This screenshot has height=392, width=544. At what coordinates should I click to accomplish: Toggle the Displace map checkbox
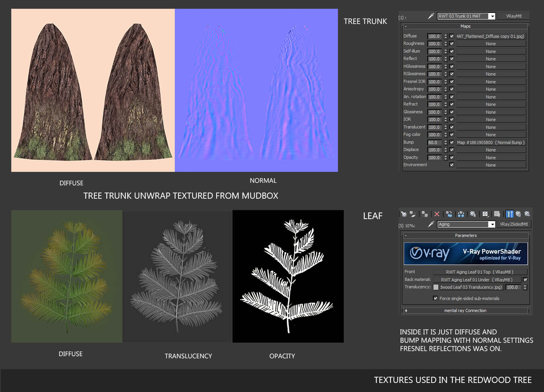(x=452, y=150)
